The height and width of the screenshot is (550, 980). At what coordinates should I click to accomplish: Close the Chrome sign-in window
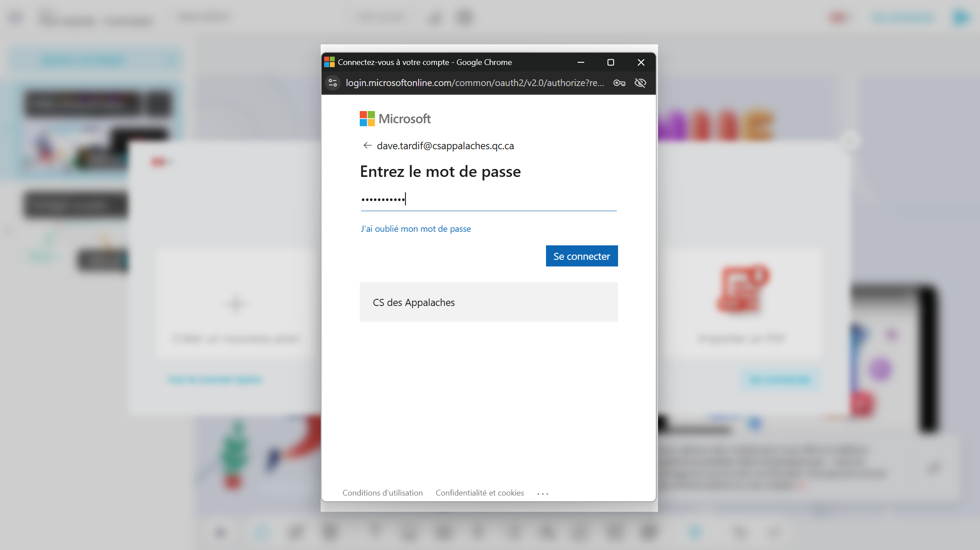[641, 62]
